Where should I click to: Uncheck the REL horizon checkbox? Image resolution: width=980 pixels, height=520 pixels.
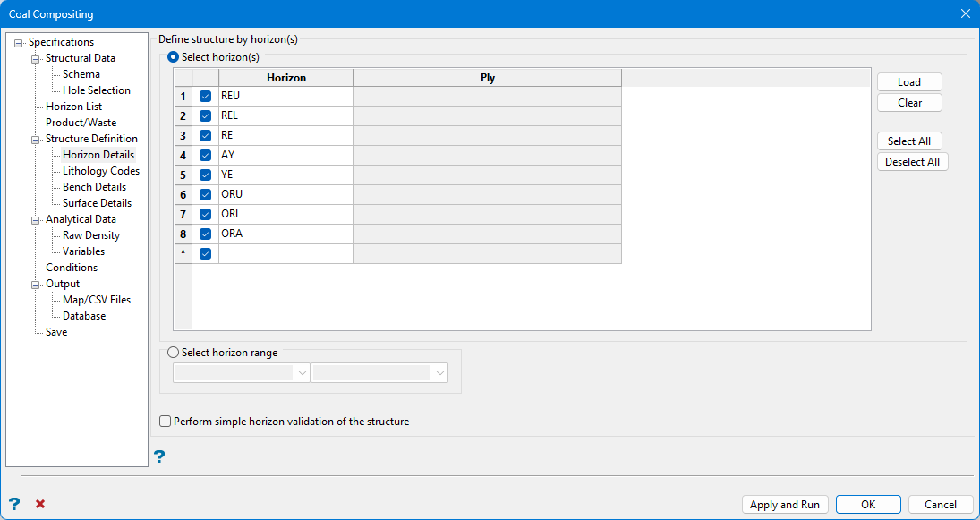pos(205,116)
